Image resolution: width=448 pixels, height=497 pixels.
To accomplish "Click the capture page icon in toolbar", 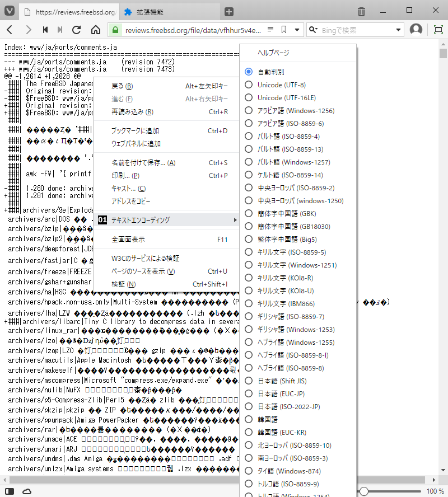I will 438,30.
